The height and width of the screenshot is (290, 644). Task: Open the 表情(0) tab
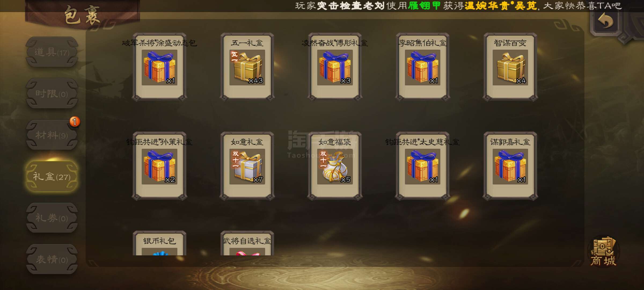coord(52,259)
